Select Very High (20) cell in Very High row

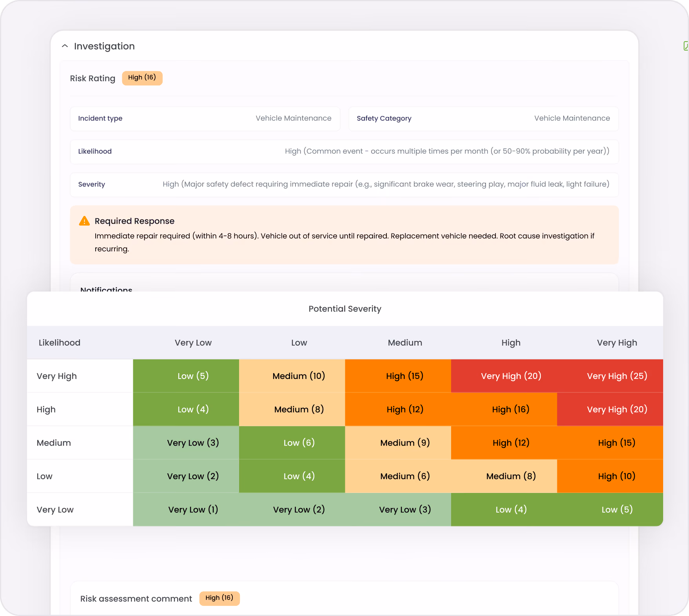[504, 376]
